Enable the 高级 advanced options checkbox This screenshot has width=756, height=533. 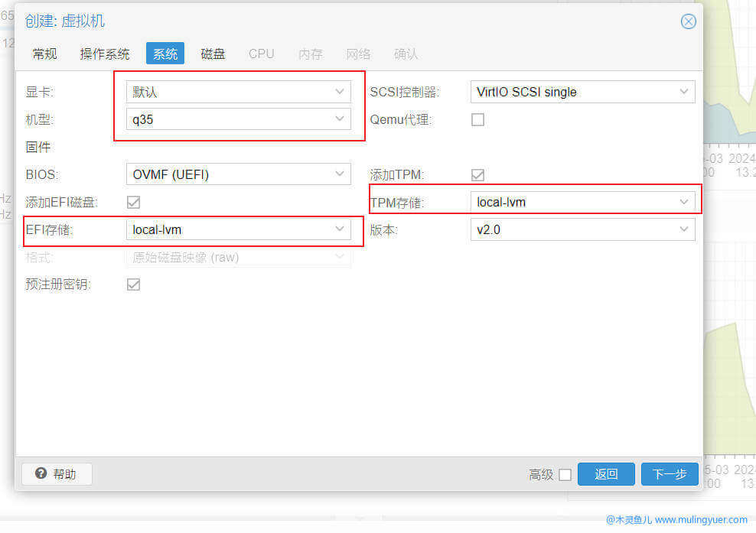(x=565, y=474)
